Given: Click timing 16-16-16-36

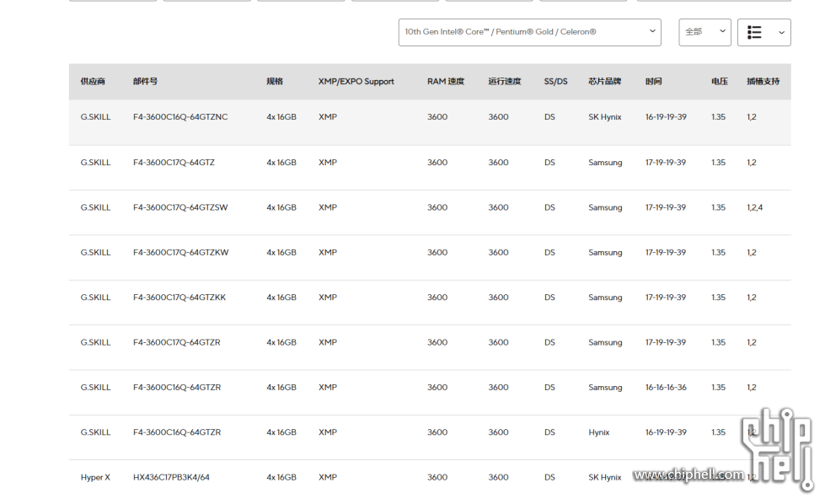Looking at the screenshot, I should pyautogui.click(x=666, y=387).
